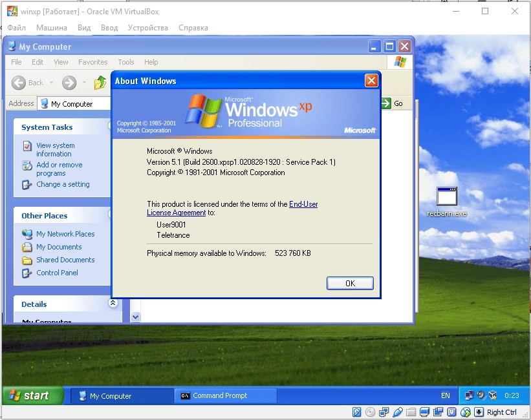The width and height of the screenshot is (531, 420).
Task: Click the VirtualBox network status icon
Action: (x=384, y=412)
